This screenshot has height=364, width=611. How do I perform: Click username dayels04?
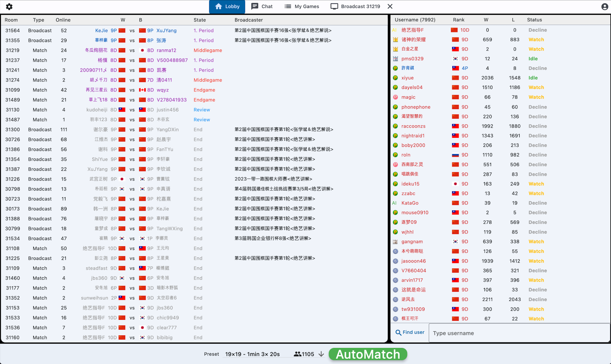(412, 88)
